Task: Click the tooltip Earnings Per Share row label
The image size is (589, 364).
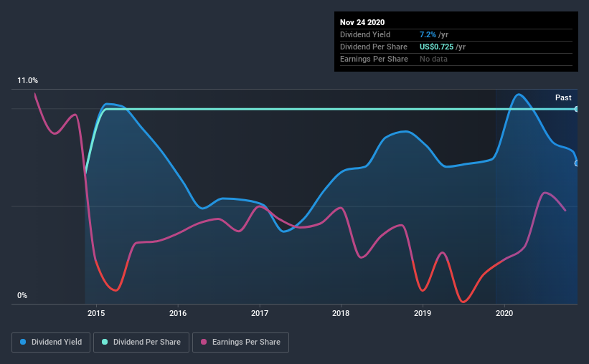Action: point(374,59)
